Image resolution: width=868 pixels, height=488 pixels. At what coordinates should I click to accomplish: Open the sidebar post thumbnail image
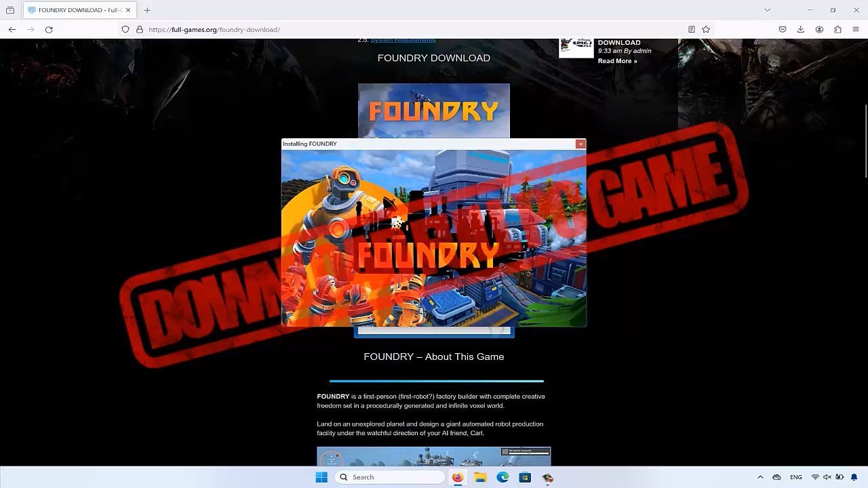(x=576, y=48)
